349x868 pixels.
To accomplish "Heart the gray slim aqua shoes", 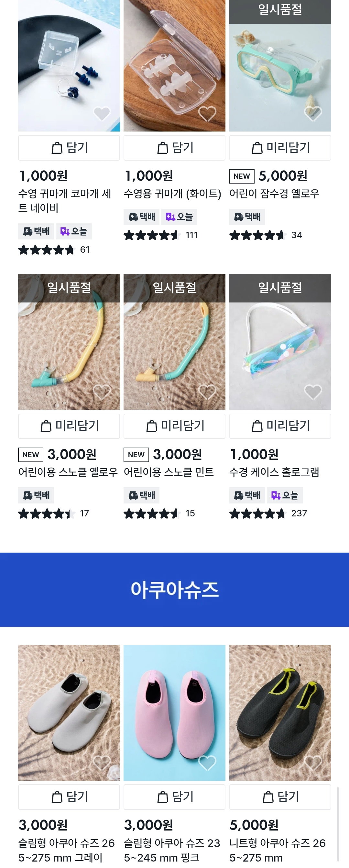I will tap(102, 763).
